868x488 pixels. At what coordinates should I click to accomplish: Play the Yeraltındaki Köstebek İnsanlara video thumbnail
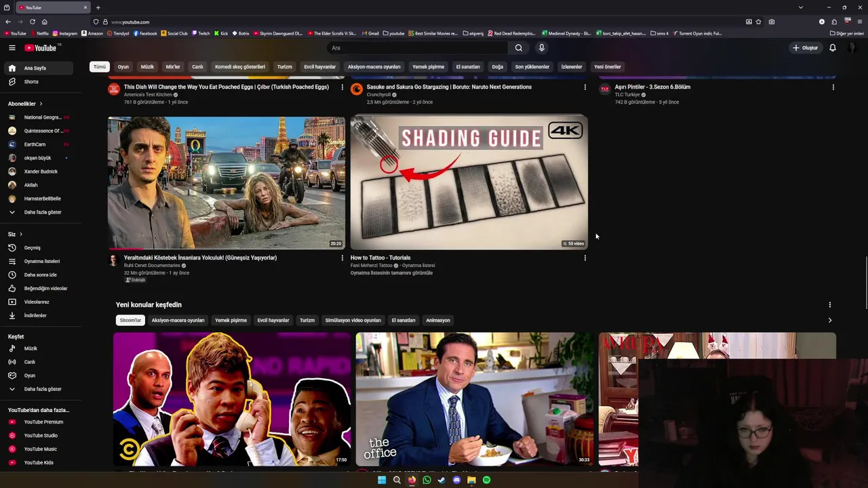[226, 183]
